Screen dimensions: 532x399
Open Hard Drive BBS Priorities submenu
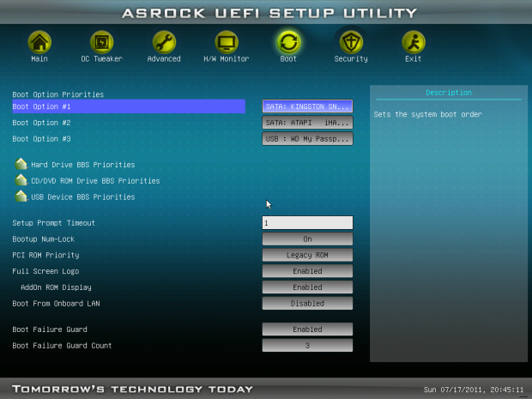(83, 165)
